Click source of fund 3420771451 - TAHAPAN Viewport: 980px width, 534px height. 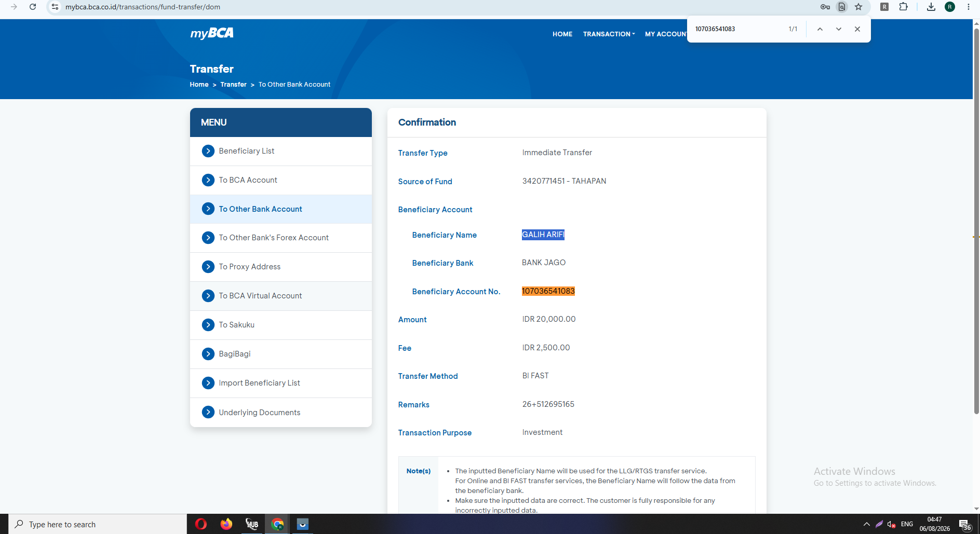click(564, 181)
